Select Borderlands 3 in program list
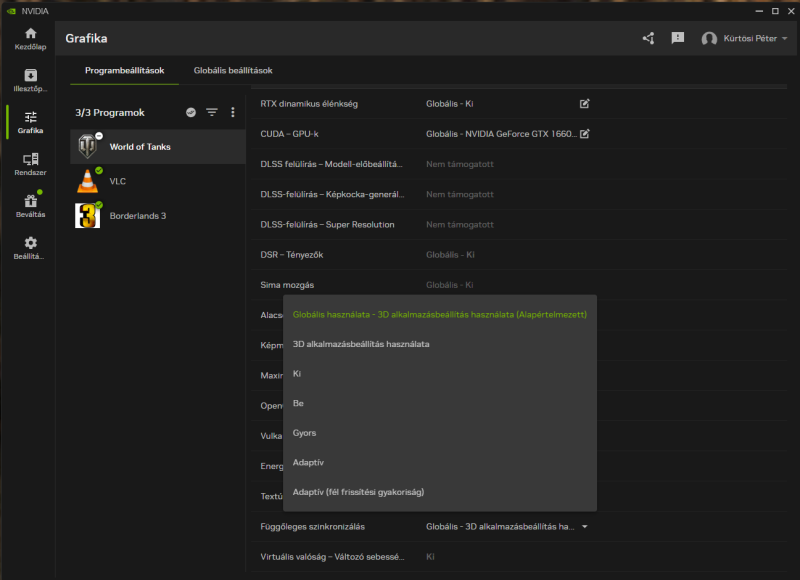The width and height of the screenshot is (800, 580). click(x=158, y=216)
